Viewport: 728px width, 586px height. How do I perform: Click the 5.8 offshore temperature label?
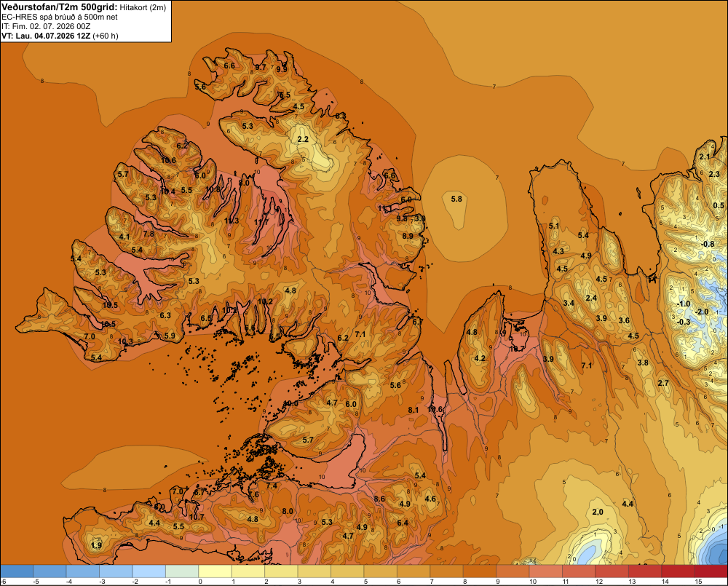[x=456, y=199]
